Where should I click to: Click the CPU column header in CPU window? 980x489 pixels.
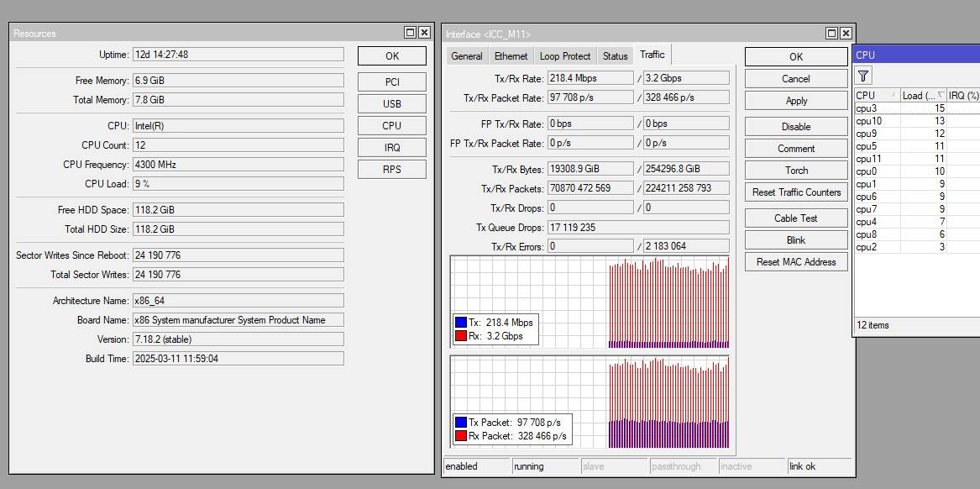(x=878, y=96)
